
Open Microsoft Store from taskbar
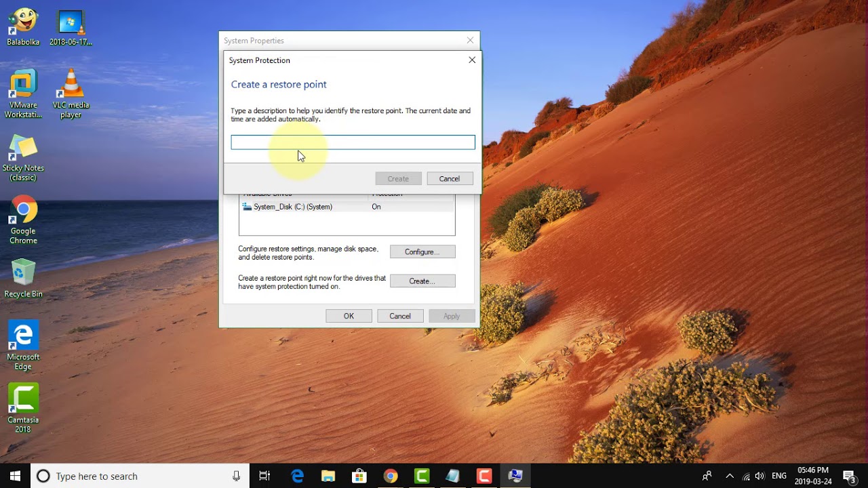(359, 476)
